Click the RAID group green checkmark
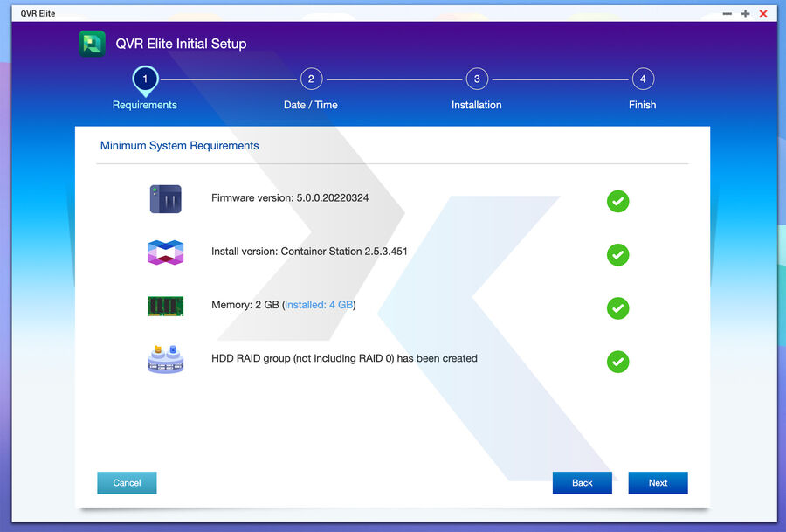The image size is (786, 532). (x=617, y=362)
